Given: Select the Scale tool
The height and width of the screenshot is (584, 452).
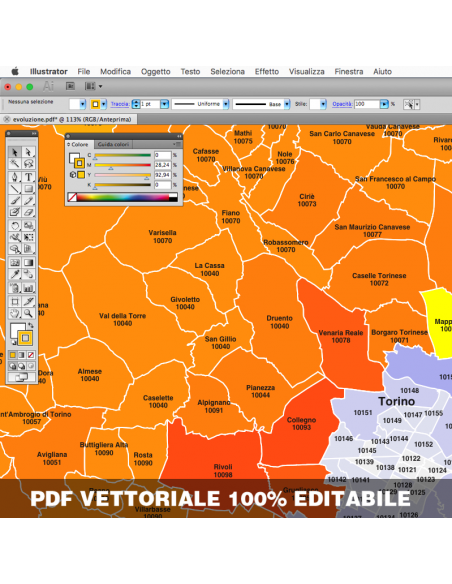Looking at the screenshot, I should tap(28, 225).
